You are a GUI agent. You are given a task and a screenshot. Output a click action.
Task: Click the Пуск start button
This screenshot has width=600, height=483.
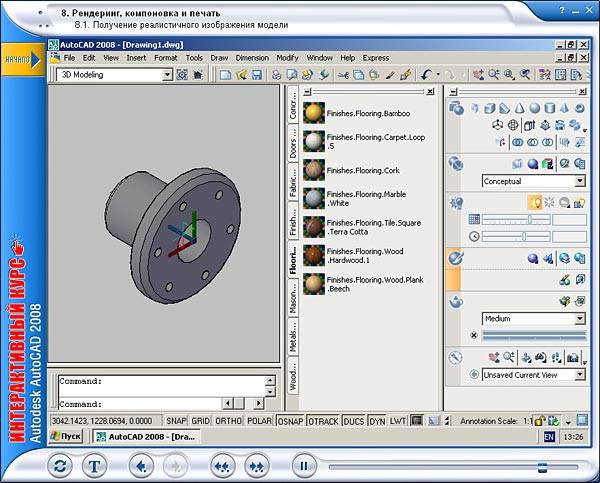click(x=67, y=437)
